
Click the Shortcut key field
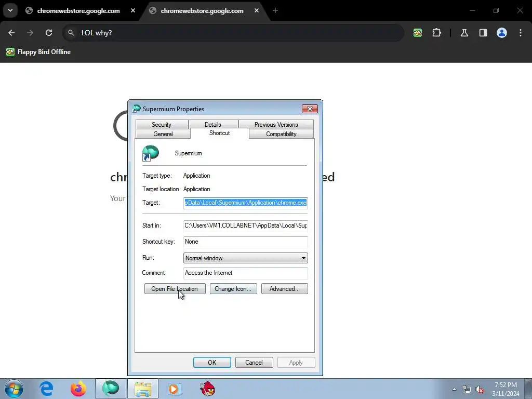click(x=246, y=242)
